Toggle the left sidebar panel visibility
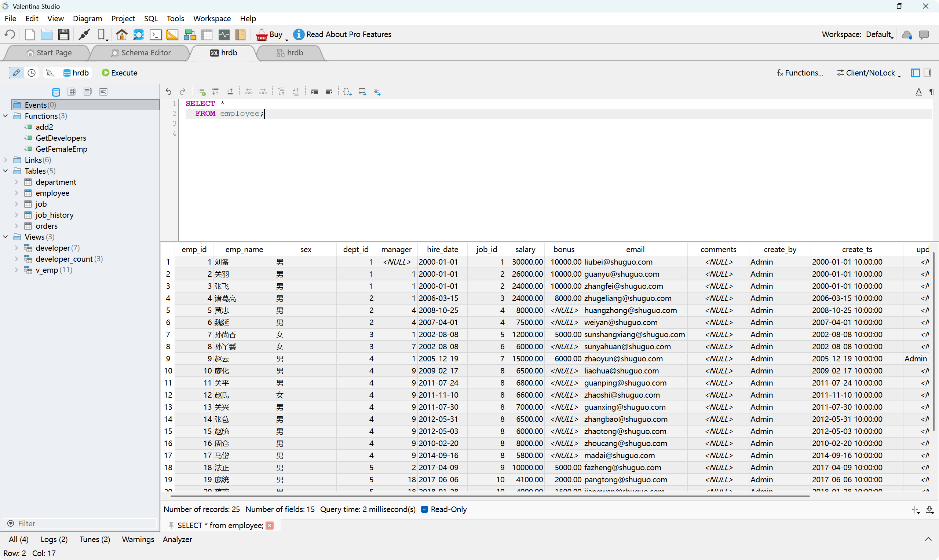 coord(915,73)
